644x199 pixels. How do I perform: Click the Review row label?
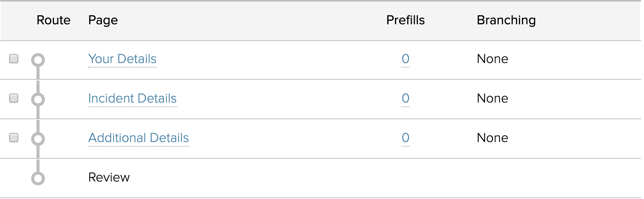click(109, 177)
